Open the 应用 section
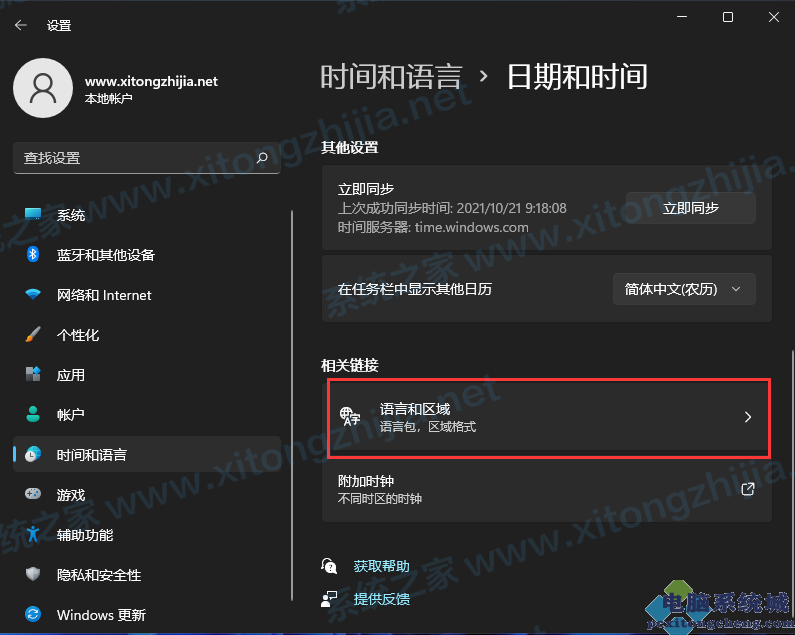 click(x=147, y=375)
